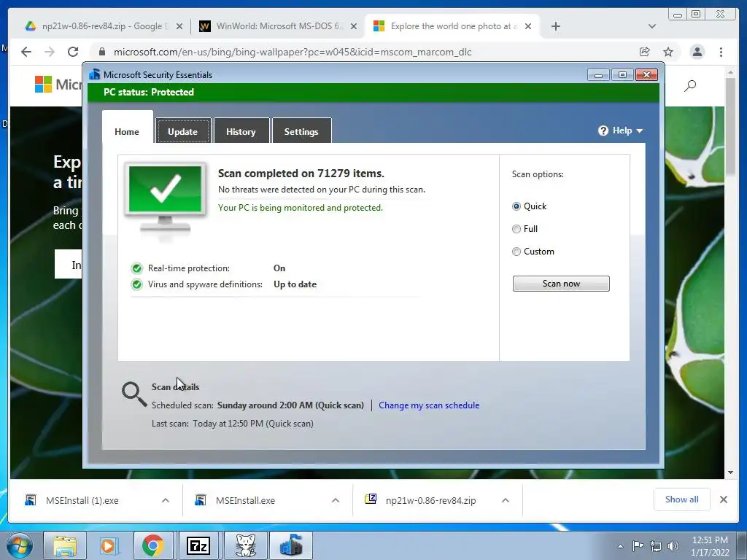This screenshot has height=560, width=747.
Task: Click the share page icon
Action: 645,52
